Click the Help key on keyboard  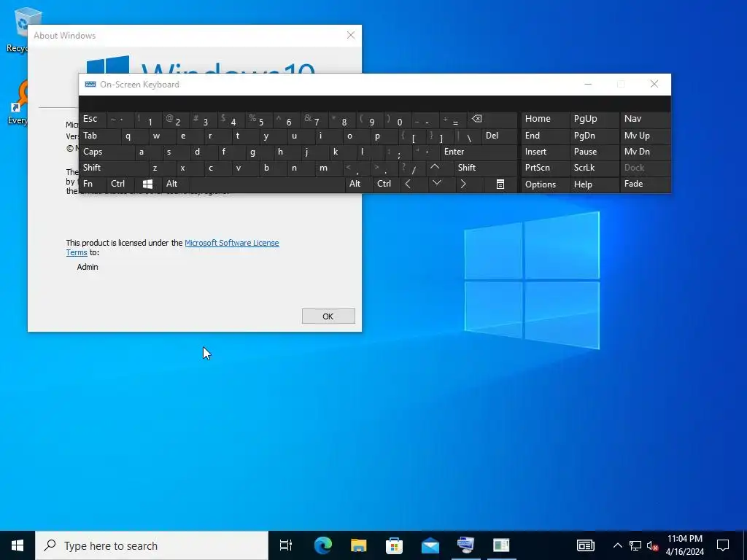pos(594,184)
